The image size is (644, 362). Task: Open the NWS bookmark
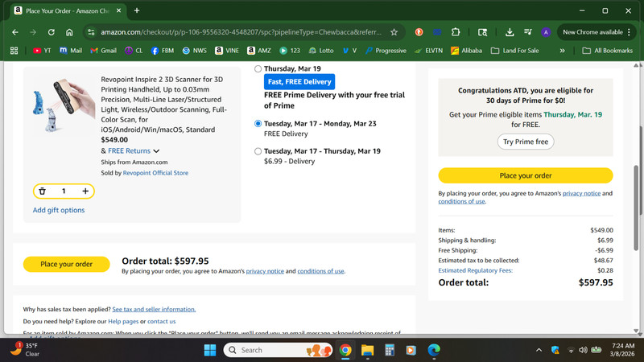(x=195, y=51)
